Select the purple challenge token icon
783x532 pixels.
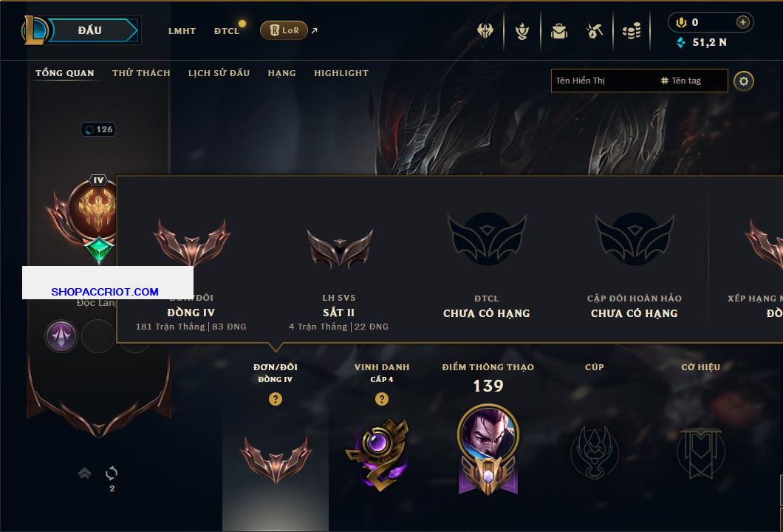tap(61, 335)
